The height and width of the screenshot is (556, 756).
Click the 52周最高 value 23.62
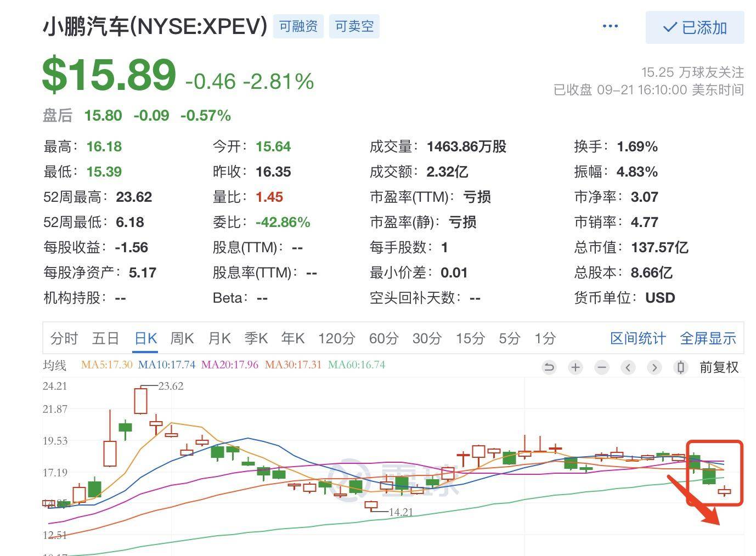[x=134, y=197]
